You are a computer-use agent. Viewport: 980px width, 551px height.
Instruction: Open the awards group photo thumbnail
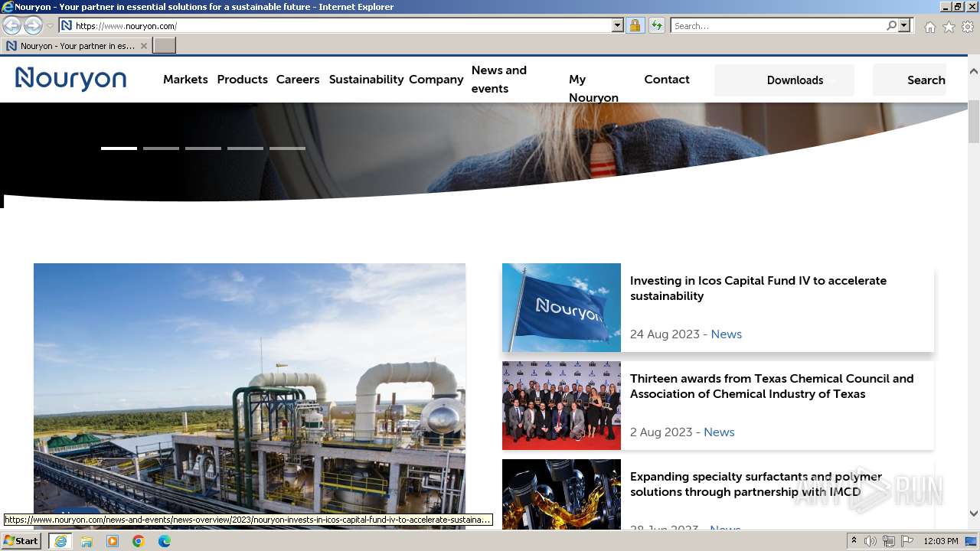click(561, 406)
